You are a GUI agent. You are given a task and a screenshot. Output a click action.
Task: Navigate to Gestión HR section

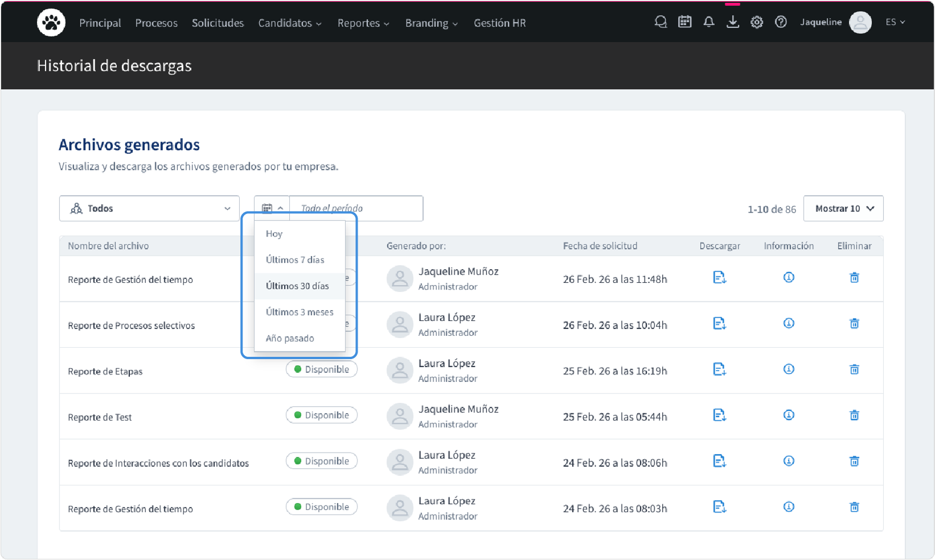pos(499,23)
